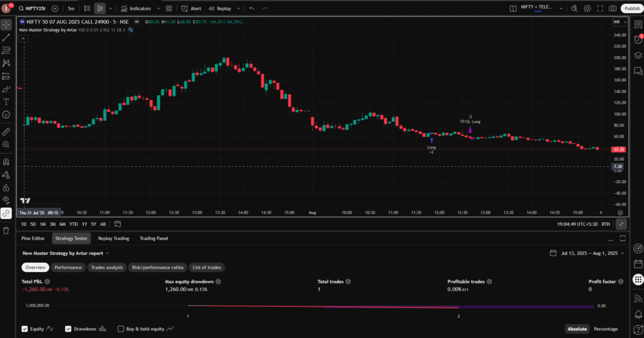Enable Buy & hold equity checkbox
The image size is (644, 338).
point(121,329)
